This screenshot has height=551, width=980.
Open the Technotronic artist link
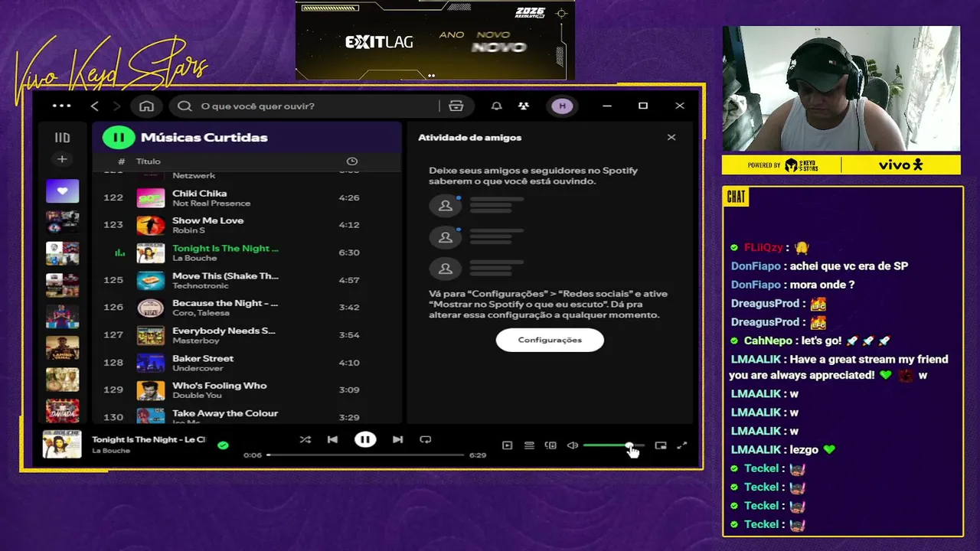tap(200, 285)
